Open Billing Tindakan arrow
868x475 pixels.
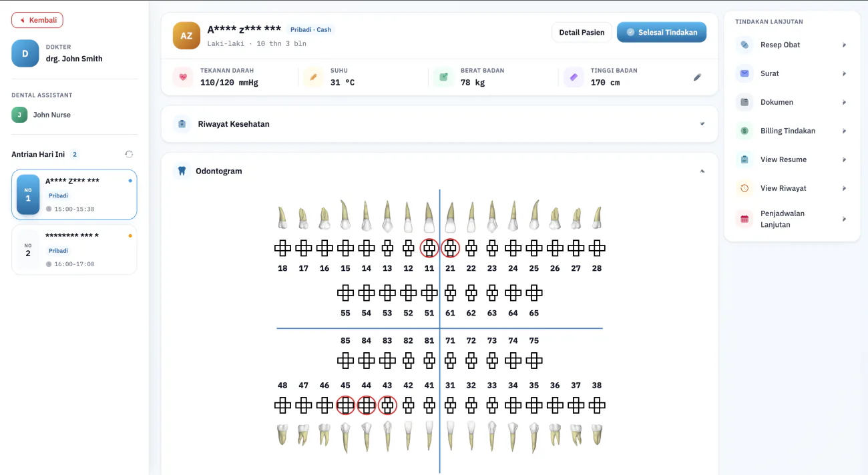844,131
